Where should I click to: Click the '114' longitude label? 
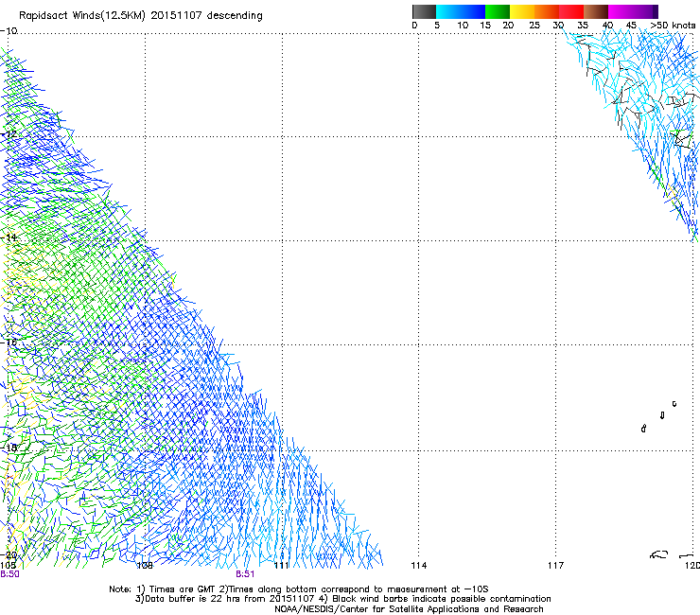(418, 566)
